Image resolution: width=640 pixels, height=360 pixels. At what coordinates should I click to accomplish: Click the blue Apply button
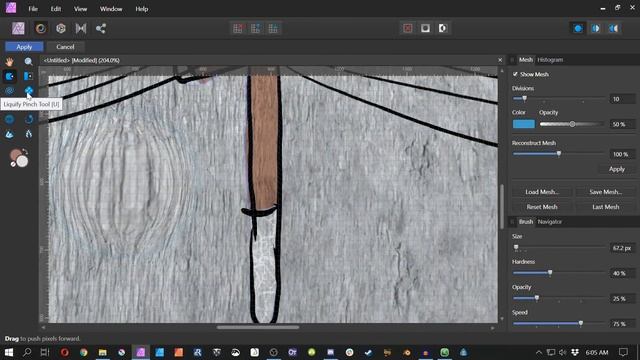pos(24,47)
